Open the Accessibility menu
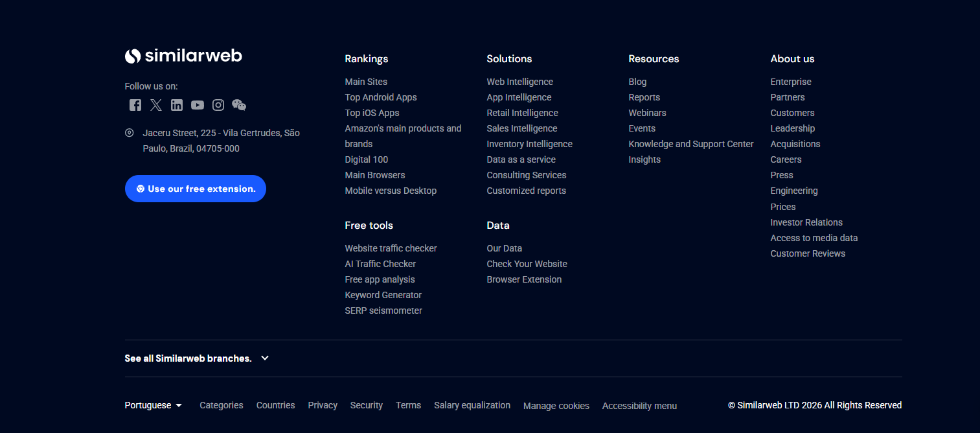This screenshot has width=980, height=433. [x=640, y=406]
